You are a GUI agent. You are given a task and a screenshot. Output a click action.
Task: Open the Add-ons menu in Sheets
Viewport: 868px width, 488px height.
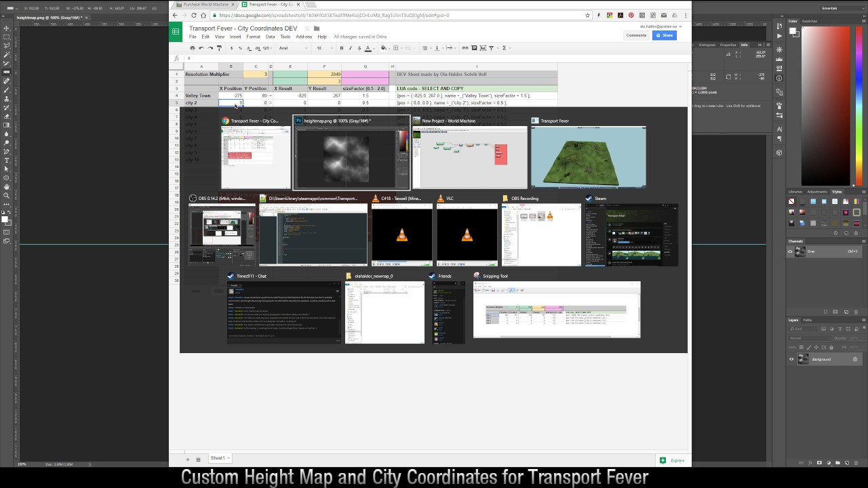(304, 37)
